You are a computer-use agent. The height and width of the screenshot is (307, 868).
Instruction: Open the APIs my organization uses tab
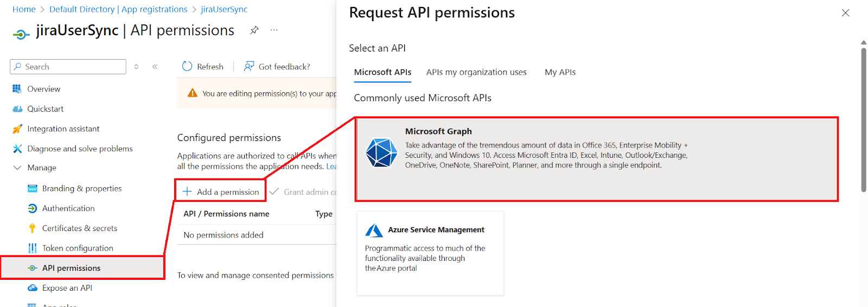click(476, 72)
